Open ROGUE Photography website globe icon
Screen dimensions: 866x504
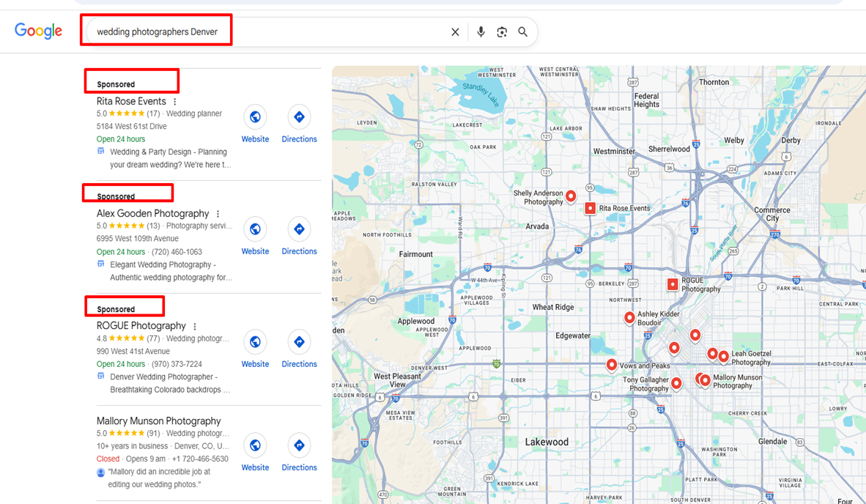[255, 342]
